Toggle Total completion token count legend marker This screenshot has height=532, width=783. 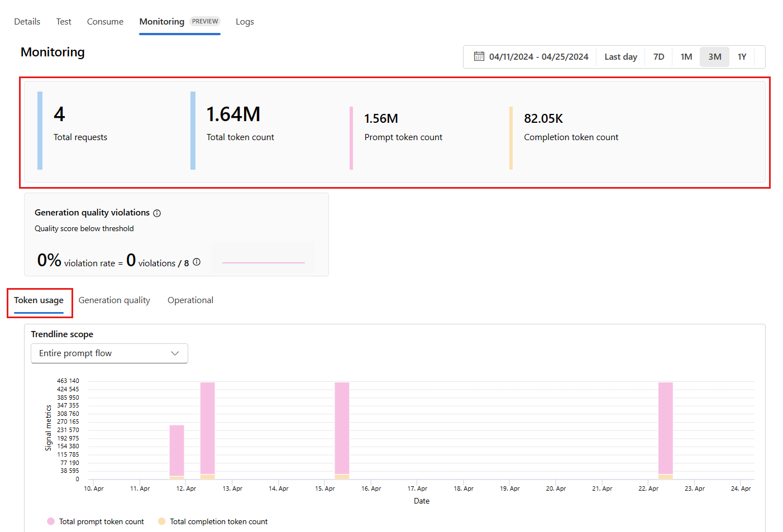162,521
